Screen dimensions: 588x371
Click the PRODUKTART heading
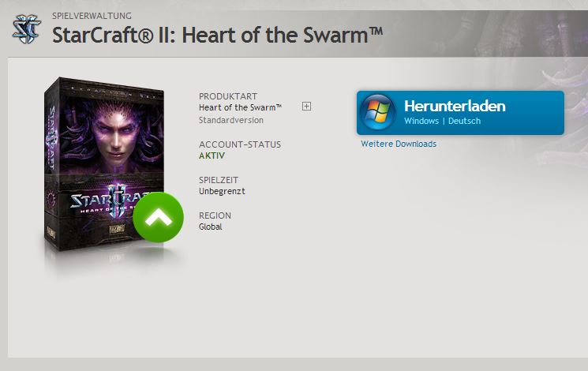[x=228, y=96]
